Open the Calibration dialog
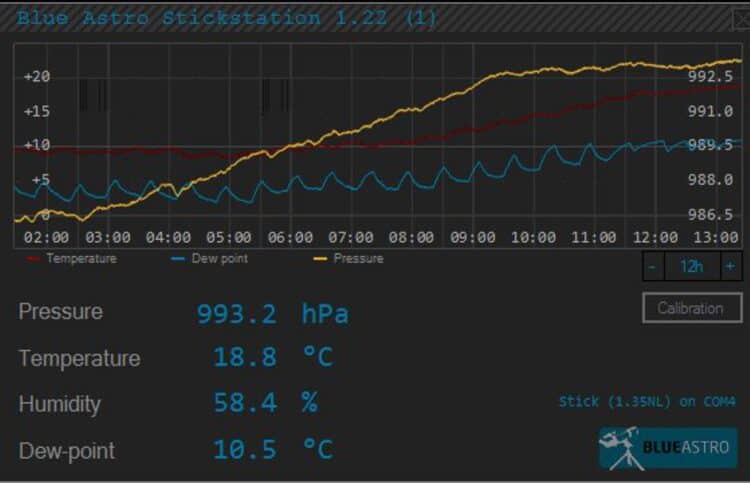This screenshot has width=750, height=483. [692, 308]
